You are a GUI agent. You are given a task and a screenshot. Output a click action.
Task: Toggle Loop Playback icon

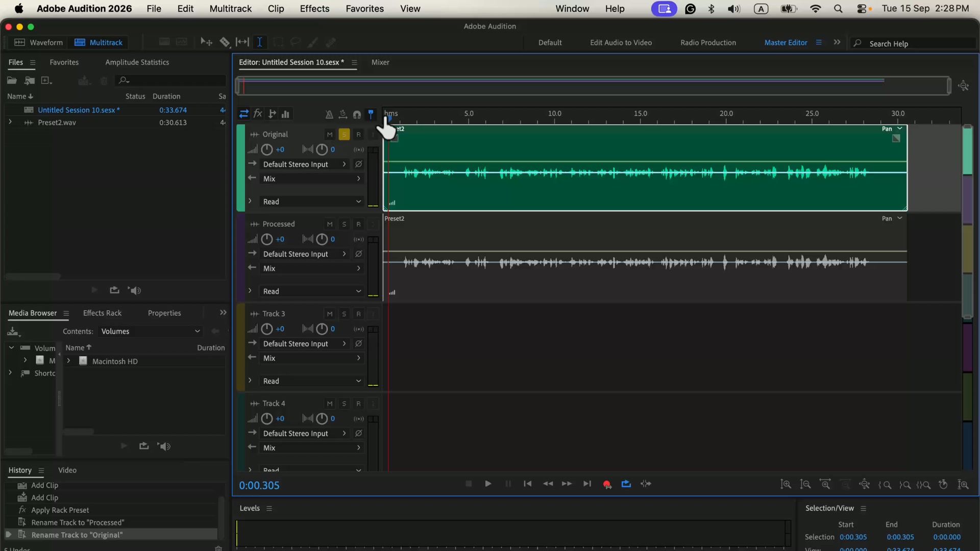tap(626, 484)
